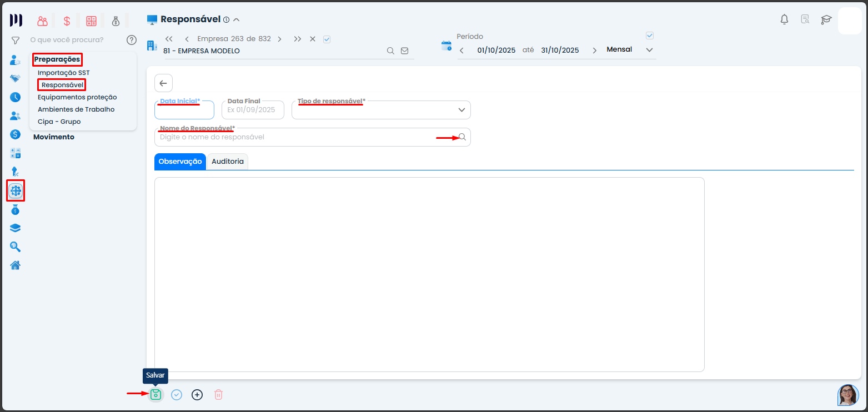Screen dimensions: 868x412
Task: Switch to the Auditoria tab
Action: (x=227, y=161)
